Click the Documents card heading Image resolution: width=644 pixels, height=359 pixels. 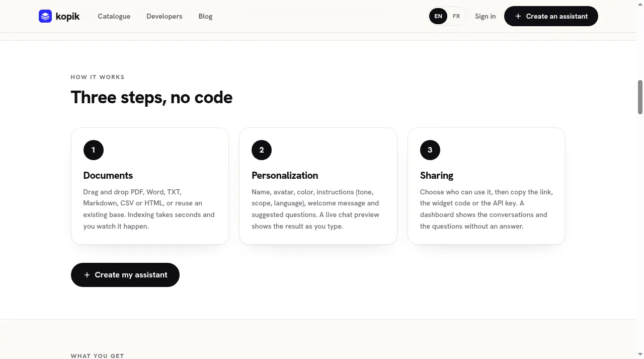108,175
